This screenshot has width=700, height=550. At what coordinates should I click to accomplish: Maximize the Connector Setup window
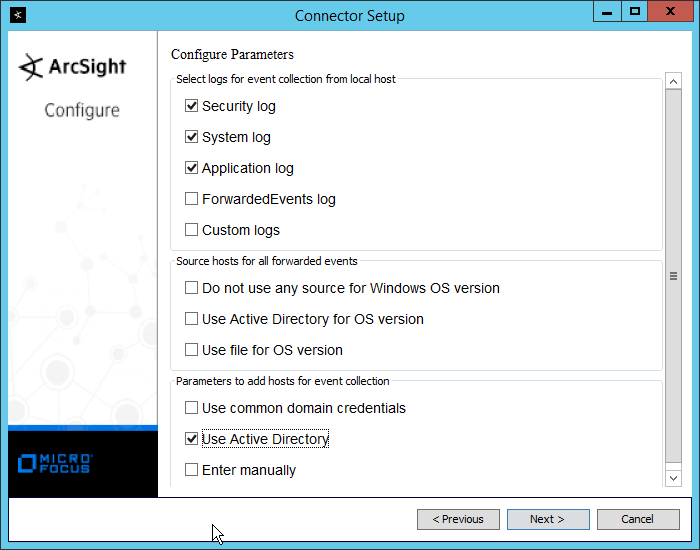tap(634, 12)
